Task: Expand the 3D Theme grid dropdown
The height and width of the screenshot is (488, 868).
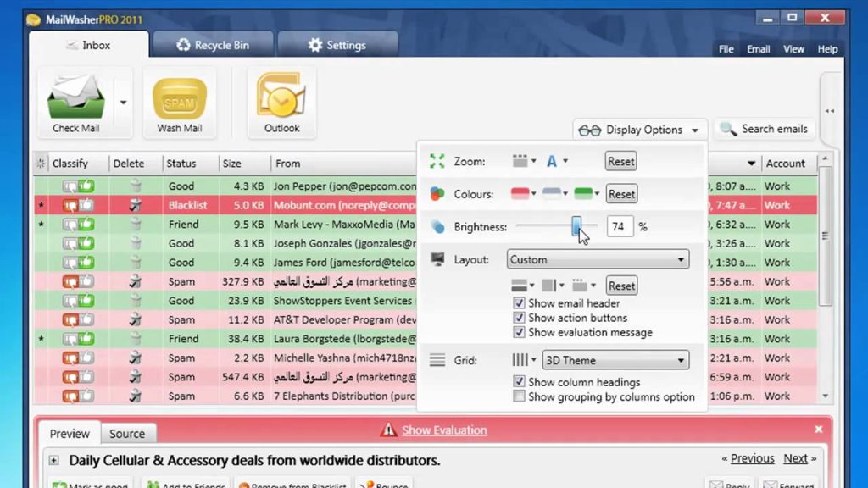Action: click(x=615, y=360)
